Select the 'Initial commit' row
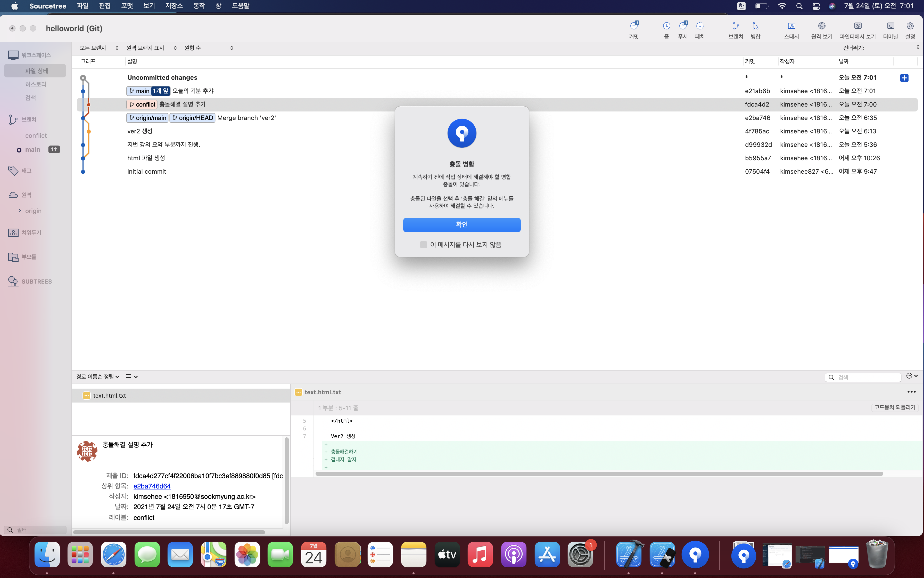 497,172
